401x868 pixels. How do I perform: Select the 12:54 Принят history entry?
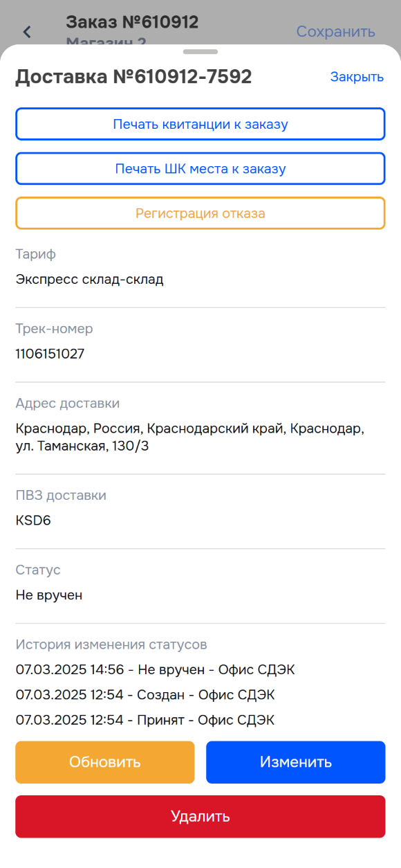tap(145, 720)
